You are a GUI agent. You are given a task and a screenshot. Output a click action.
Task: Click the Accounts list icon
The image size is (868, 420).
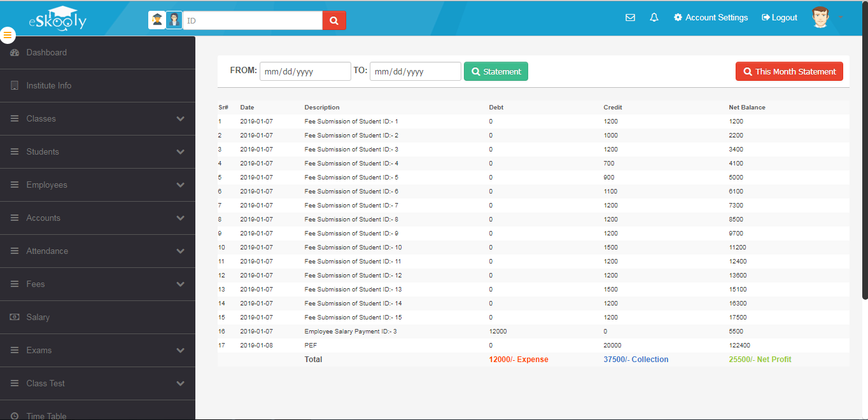(15, 218)
